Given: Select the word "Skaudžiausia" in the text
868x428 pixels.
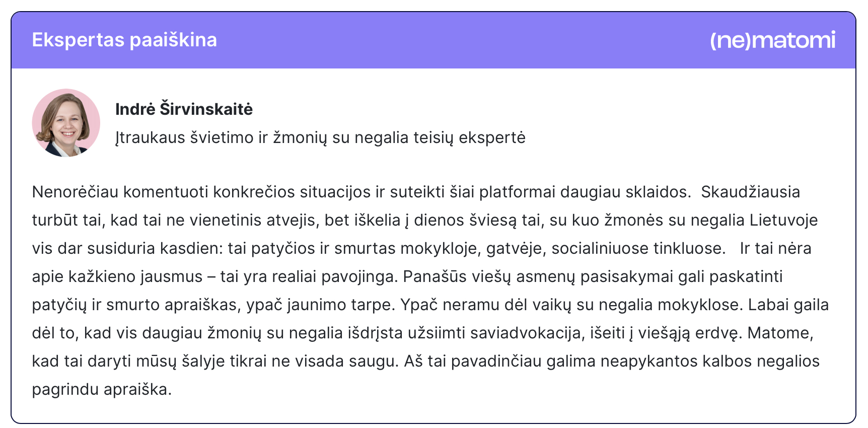Looking at the screenshot, I should click(750, 192).
